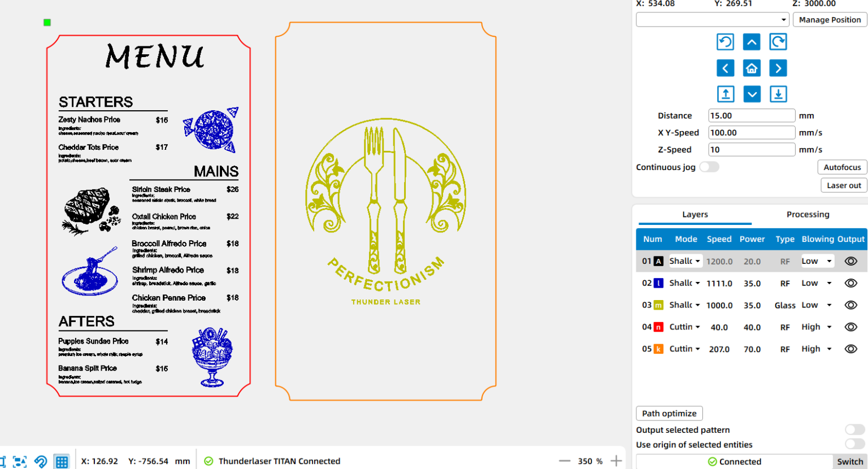Turn on Output selected pattern
868x469 pixels.
[855, 430]
